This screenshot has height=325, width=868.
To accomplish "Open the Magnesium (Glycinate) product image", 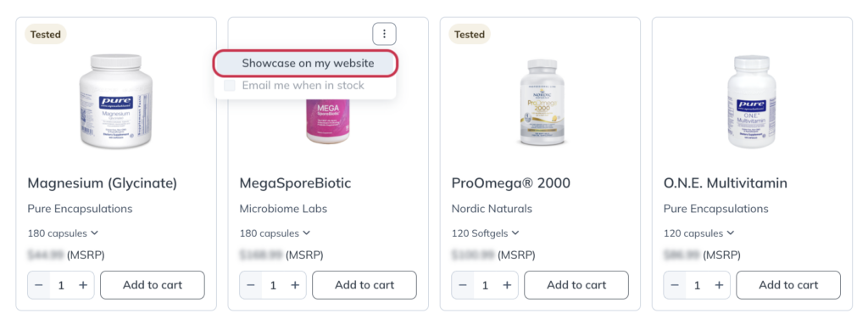I will (x=116, y=101).
